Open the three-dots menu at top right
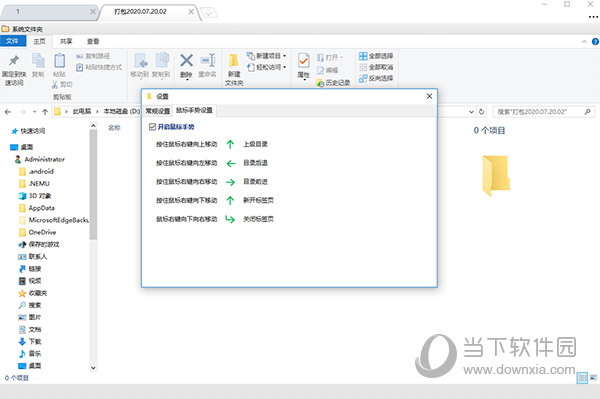This screenshot has width=600, height=399. 593,17
